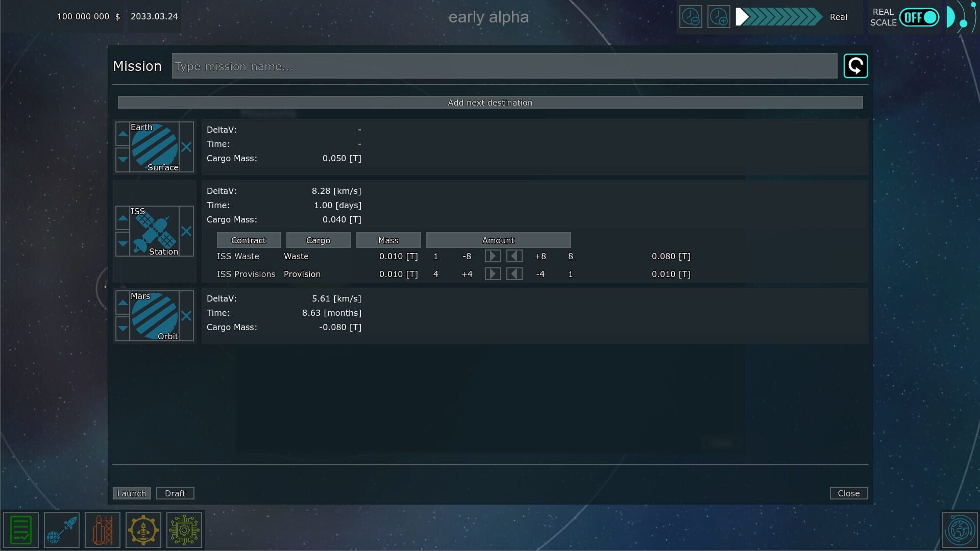Move Mars Orbit destination up
The width and height of the screenshot is (980, 551).
[x=122, y=303]
